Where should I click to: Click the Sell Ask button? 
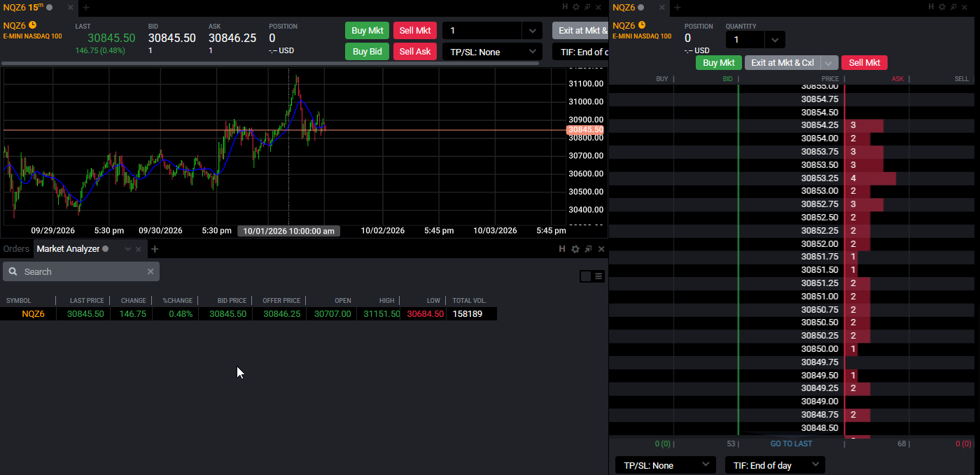415,52
